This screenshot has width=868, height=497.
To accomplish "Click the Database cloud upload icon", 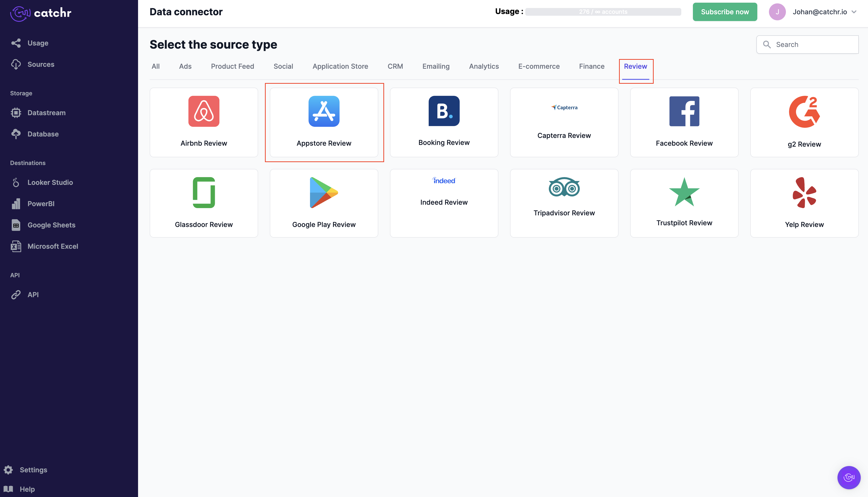I will click(x=16, y=134).
